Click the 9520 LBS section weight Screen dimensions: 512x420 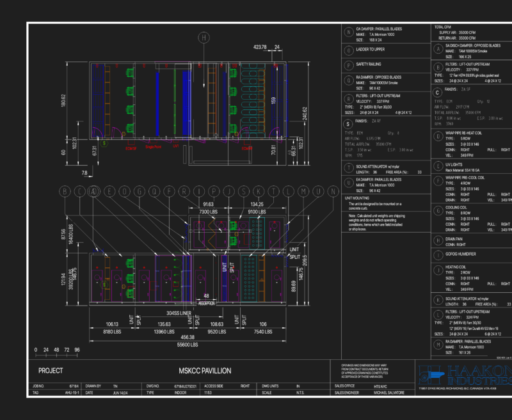pyautogui.click(x=217, y=332)
